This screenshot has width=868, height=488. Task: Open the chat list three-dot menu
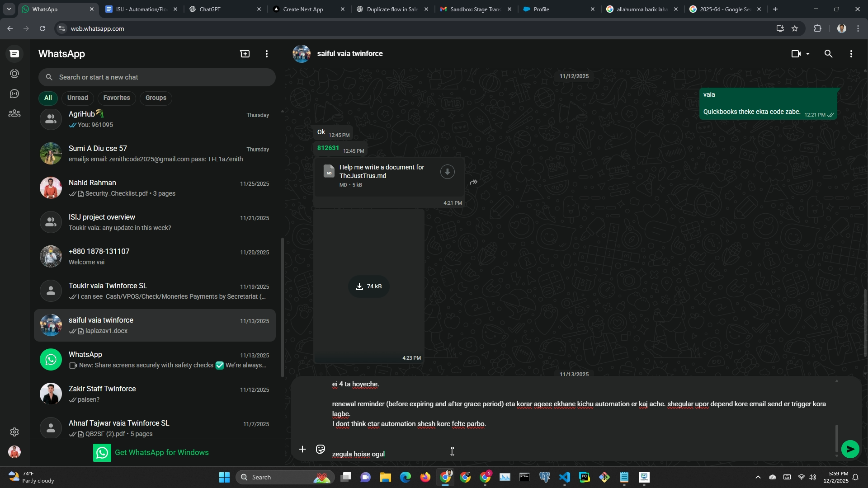tap(267, 54)
